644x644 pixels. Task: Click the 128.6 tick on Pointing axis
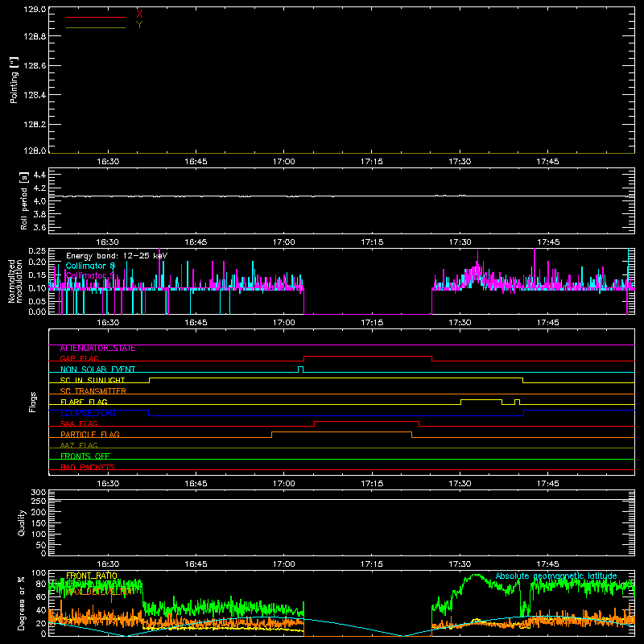click(x=35, y=66)
